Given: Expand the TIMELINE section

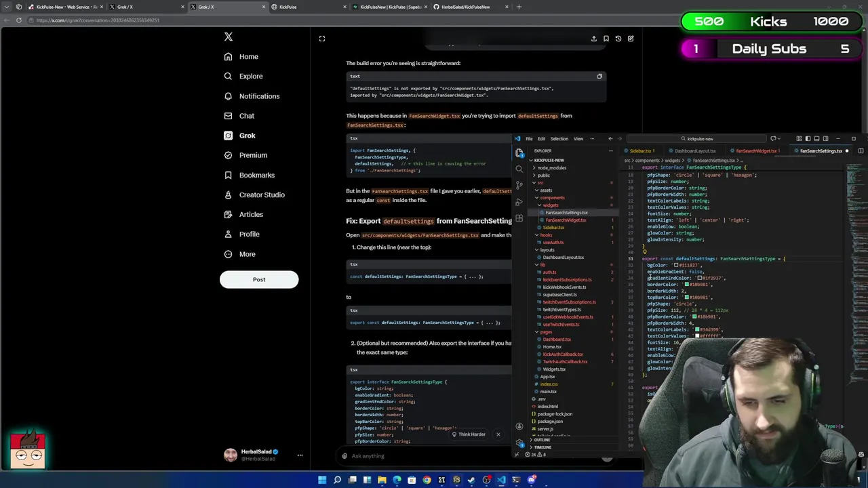Looking at the screenshot, I should [542, 448].
